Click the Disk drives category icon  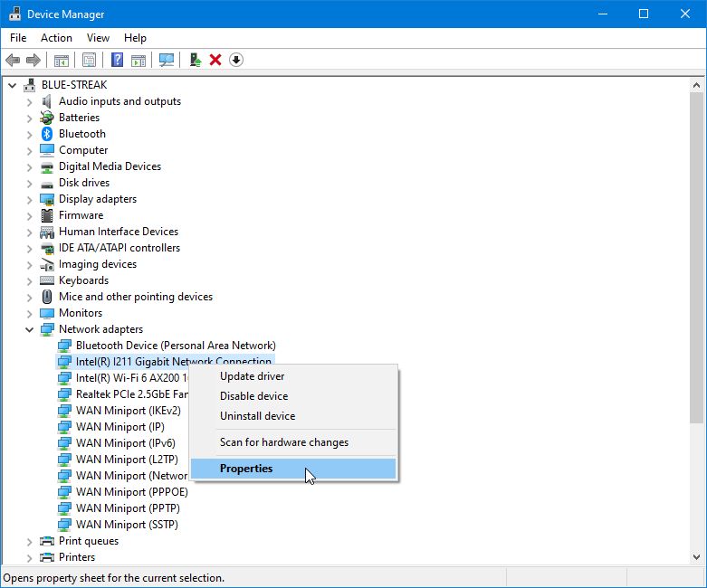47,184
